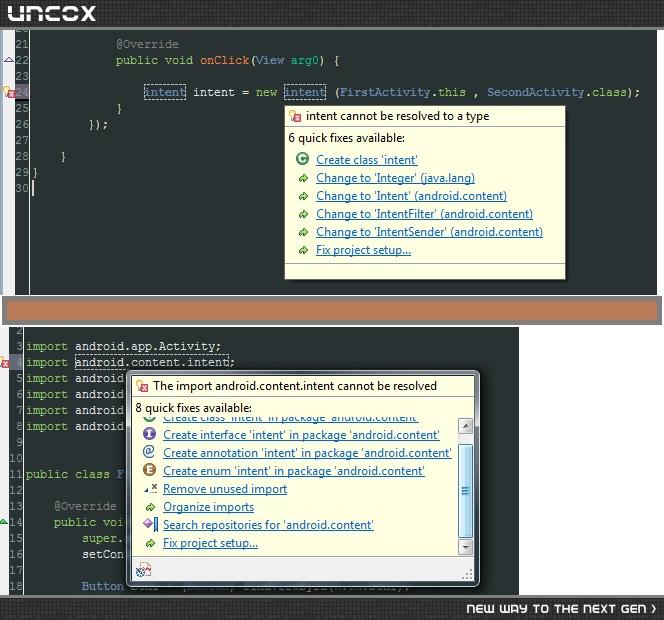The image size is (664, 620).
Task: Click 'intent cannot be resolved to a type' message
Action: pyautogui.click(x=397, y=116)
